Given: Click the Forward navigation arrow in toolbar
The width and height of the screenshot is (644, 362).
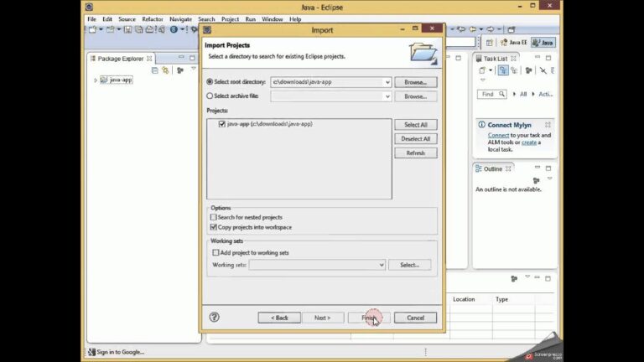Looking at the screenshot, I should tap(490, 29).
